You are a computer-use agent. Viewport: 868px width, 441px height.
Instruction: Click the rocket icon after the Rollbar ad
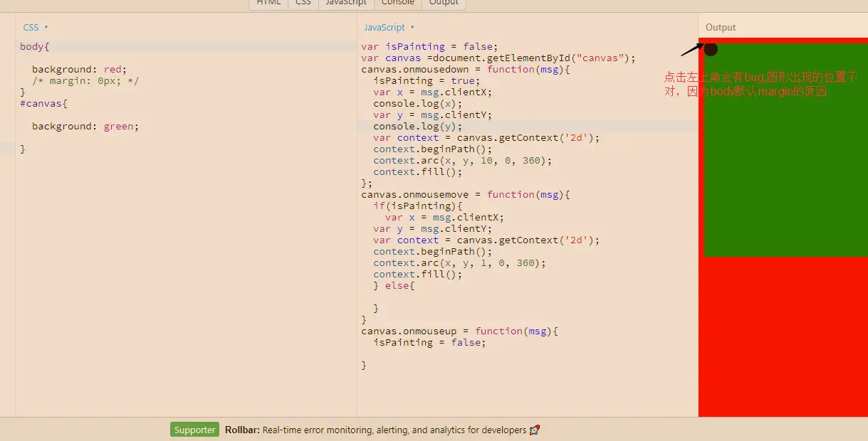(x=535, y=430)
